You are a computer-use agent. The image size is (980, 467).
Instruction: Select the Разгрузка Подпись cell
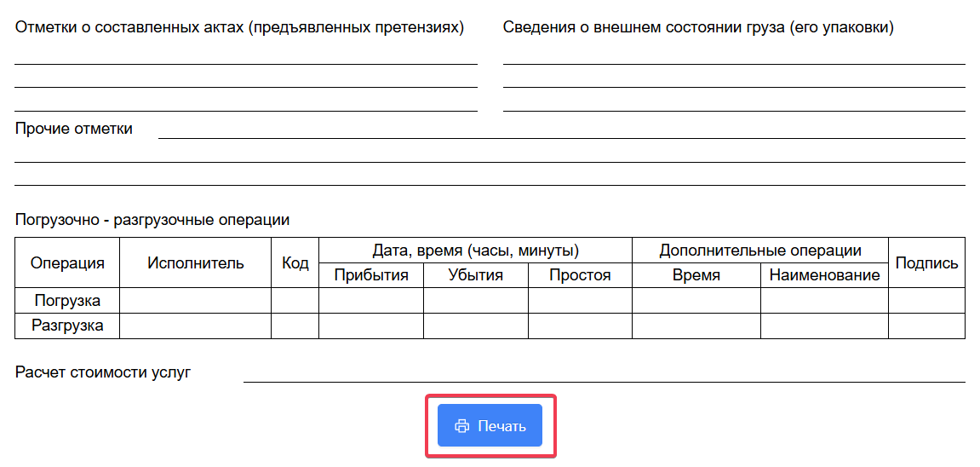pos(927,326)
